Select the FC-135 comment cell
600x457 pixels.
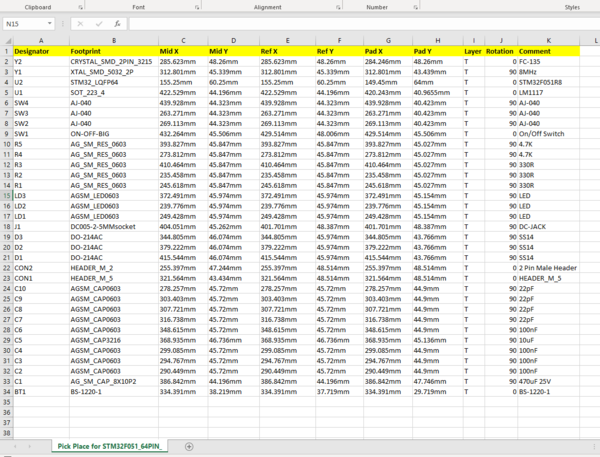548,62
